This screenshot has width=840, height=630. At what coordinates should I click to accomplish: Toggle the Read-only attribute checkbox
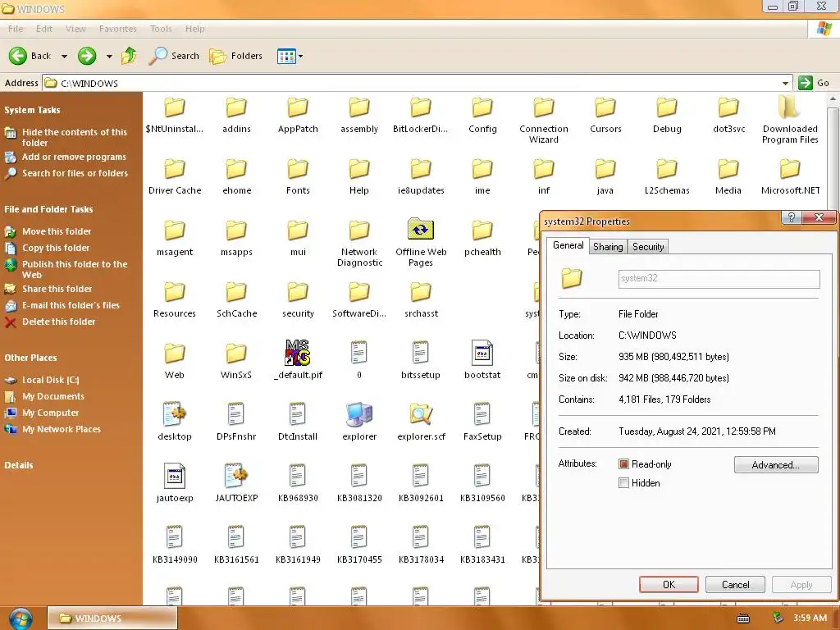pyautogui.click(x=623, y=464)
